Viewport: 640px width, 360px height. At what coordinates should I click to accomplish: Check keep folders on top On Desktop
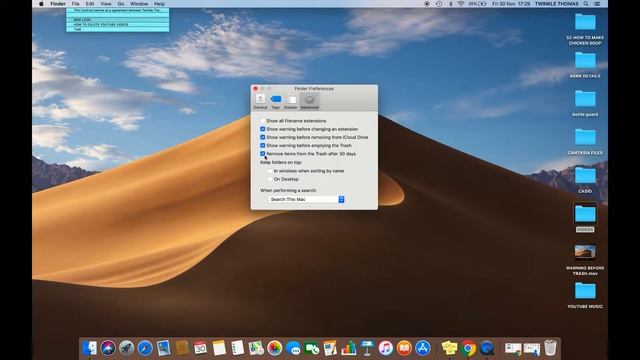pos(270,179)
